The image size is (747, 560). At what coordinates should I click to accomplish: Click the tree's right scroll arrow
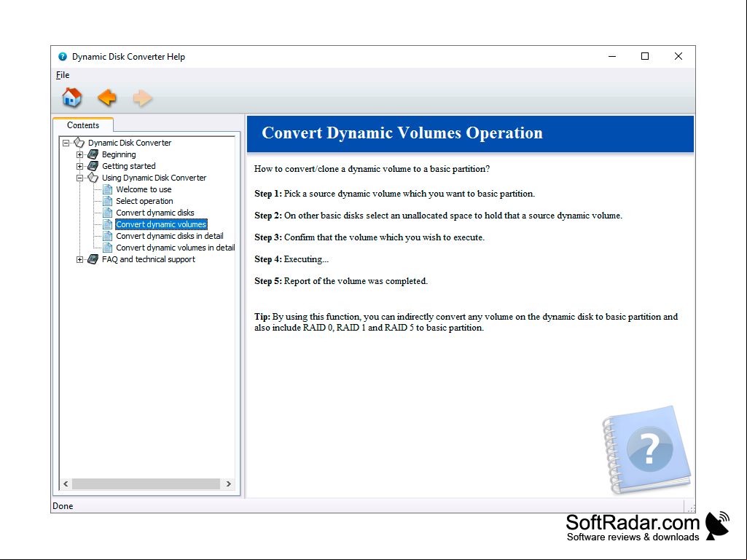229,484
